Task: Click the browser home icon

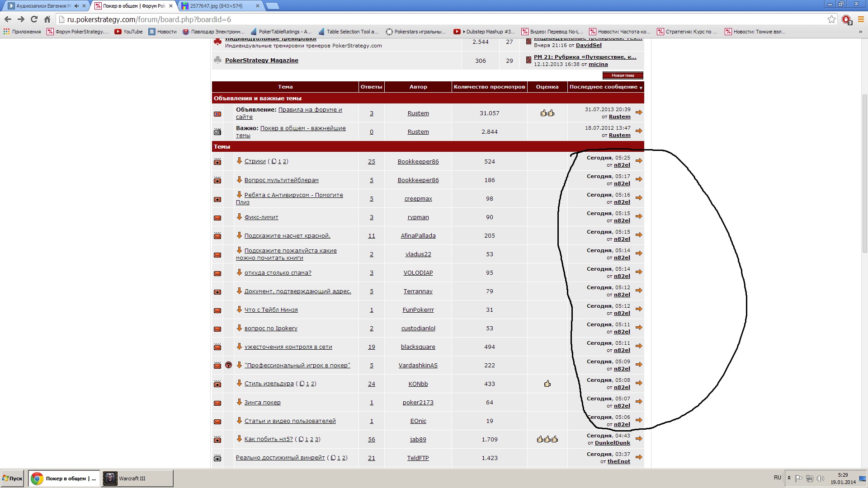Action: pyautogui.click(x=47, y=19)
